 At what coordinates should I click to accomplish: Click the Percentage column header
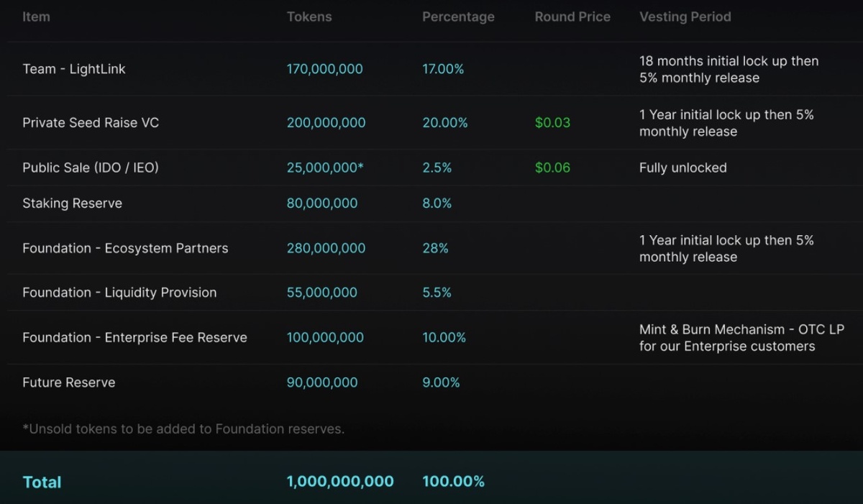pyautogui.click(x=458, y=17)
